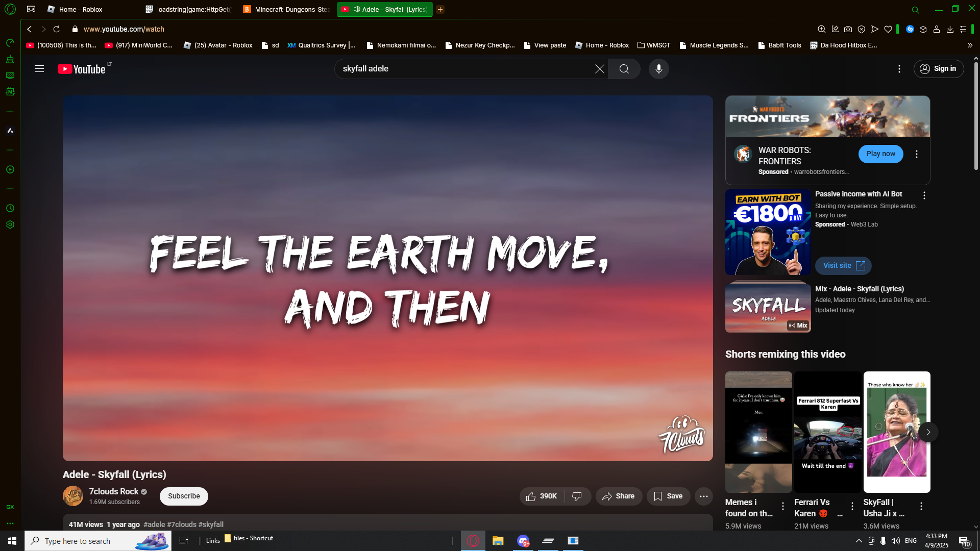Open War Robots ad options menu
The width and height of the screenshot is (980, 551).
point(917,154)
